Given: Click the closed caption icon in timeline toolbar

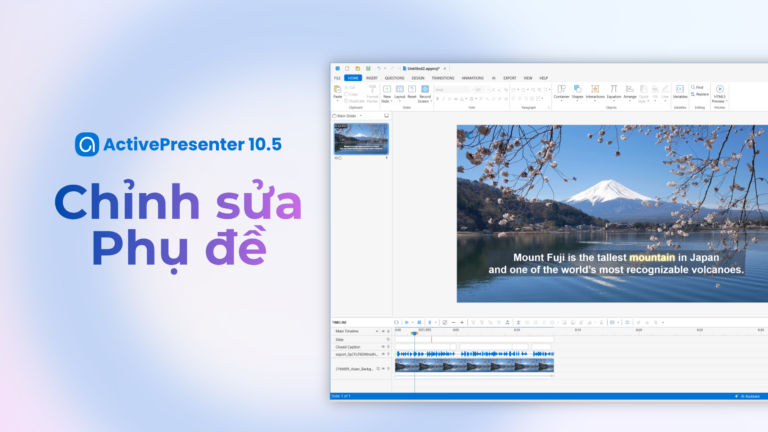Looking at the screenshot, I should [x=612, y=322].
